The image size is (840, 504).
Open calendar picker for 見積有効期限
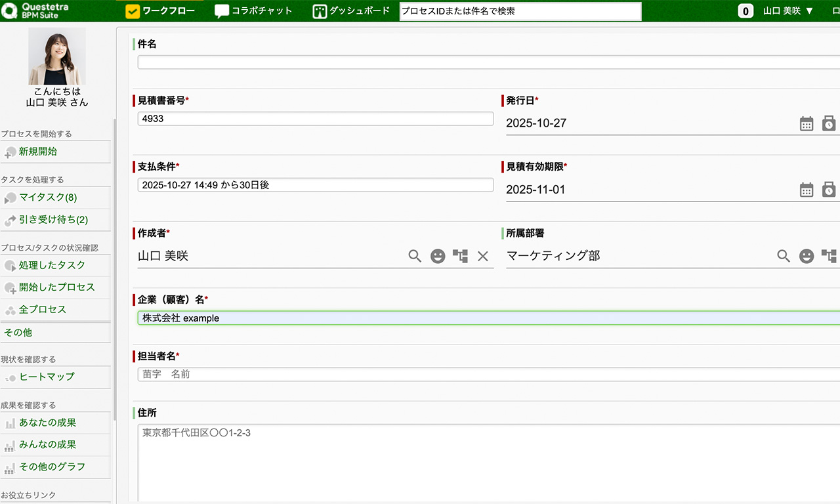[807, 190]
